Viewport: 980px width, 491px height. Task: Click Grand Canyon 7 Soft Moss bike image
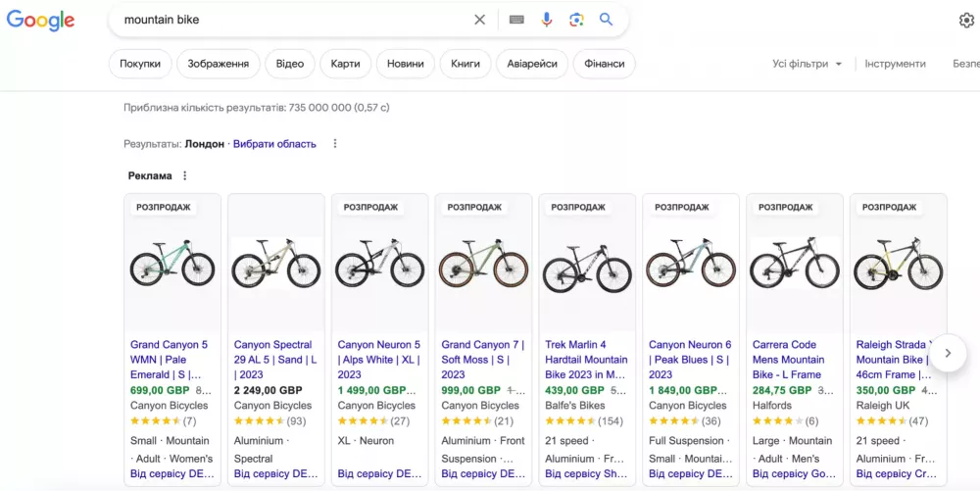pyautogui.click(x=484, y=263)
